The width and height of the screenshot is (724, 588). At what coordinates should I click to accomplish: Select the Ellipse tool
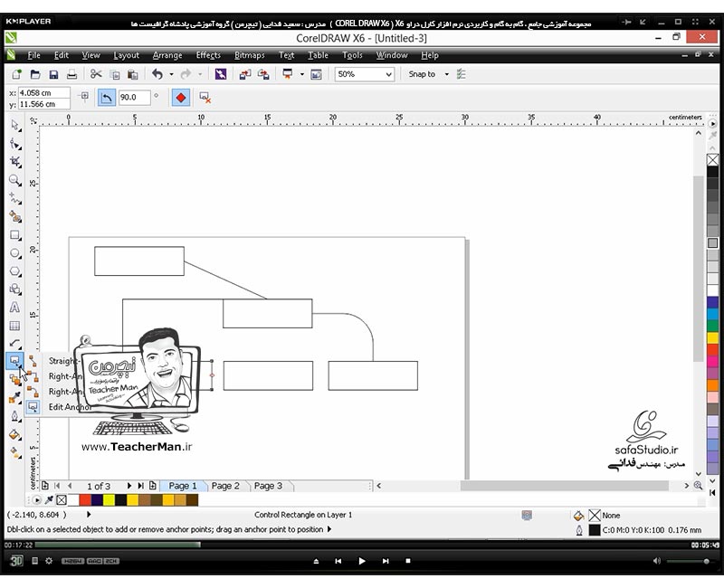tap(15, 253)
